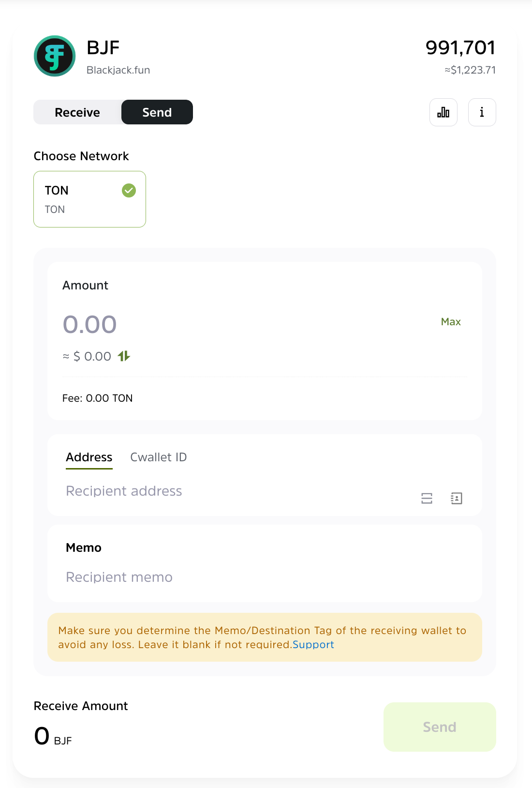Click the green Send button at bottom
532x788 pixels.
[x=440, y=727]
